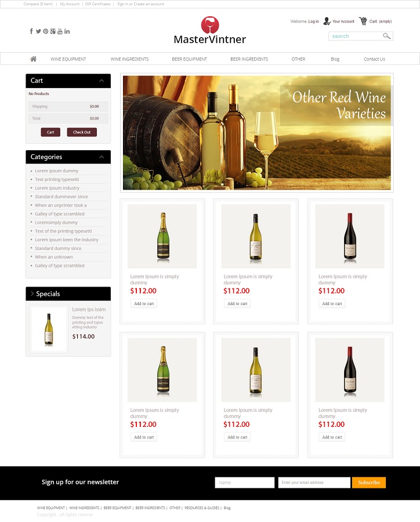Screen dimensions: 420x522
Task: Open the BEER INGREDIENTS menu
Action: (249, 59)
